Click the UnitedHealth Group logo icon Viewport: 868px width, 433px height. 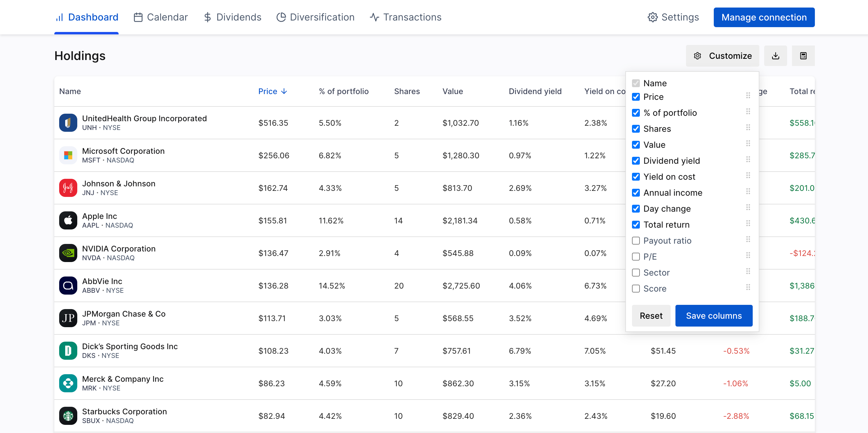(68, 122)
